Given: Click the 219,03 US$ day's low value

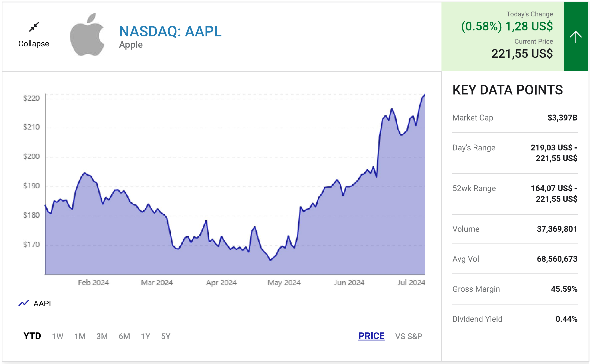Looking at the screenshot, I should pos(551,148).
